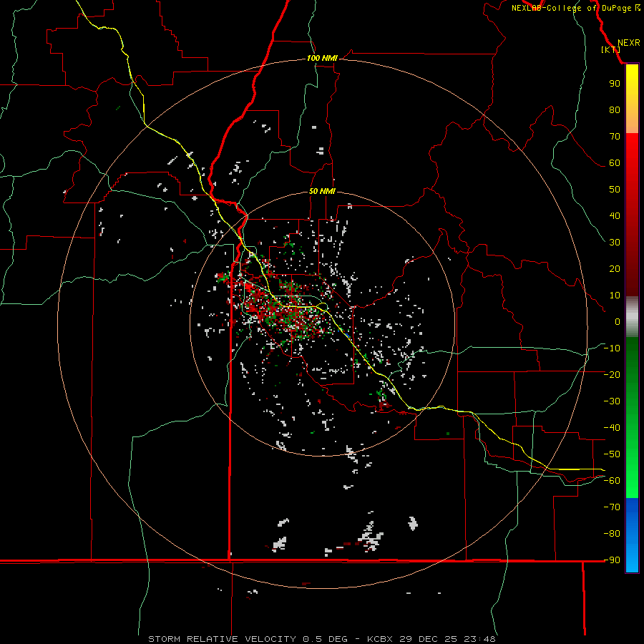Click the -90 value on the velocity legend
Image resolution: width=644 pixels, height=644 pixels.
point(612,560)
